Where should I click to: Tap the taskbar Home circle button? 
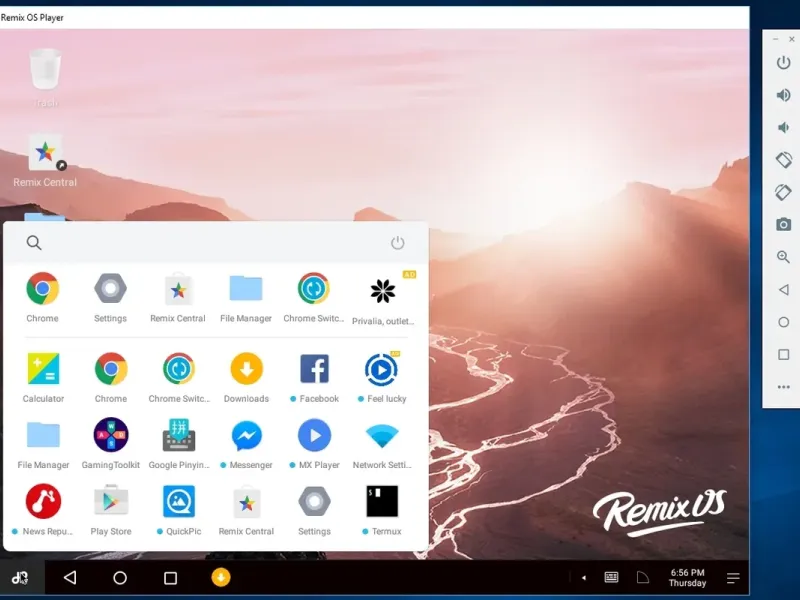120,578
